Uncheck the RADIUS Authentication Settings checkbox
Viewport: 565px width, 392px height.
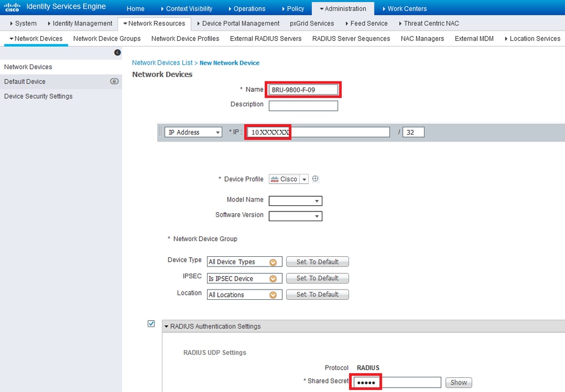coord(151,323)
